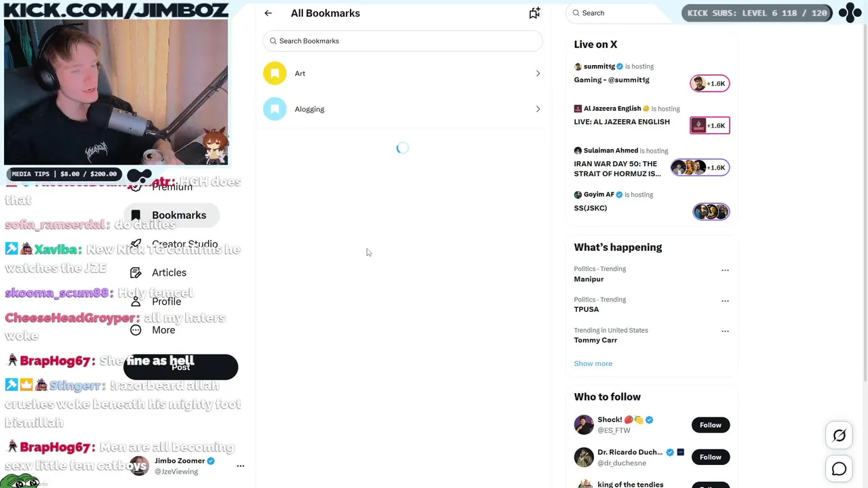The height and width of the screenshot is (488, 868).
Task: Go back using the arrow beside All Bookmarks
Action: [269, 13]
